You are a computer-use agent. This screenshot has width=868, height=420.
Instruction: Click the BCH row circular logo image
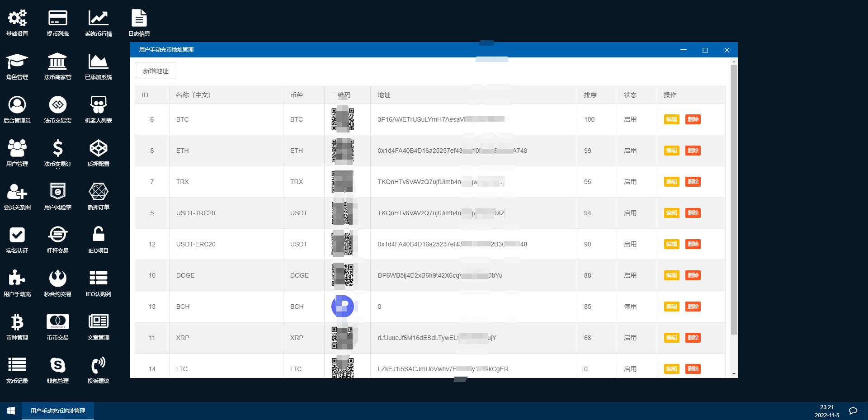point(343,307)
